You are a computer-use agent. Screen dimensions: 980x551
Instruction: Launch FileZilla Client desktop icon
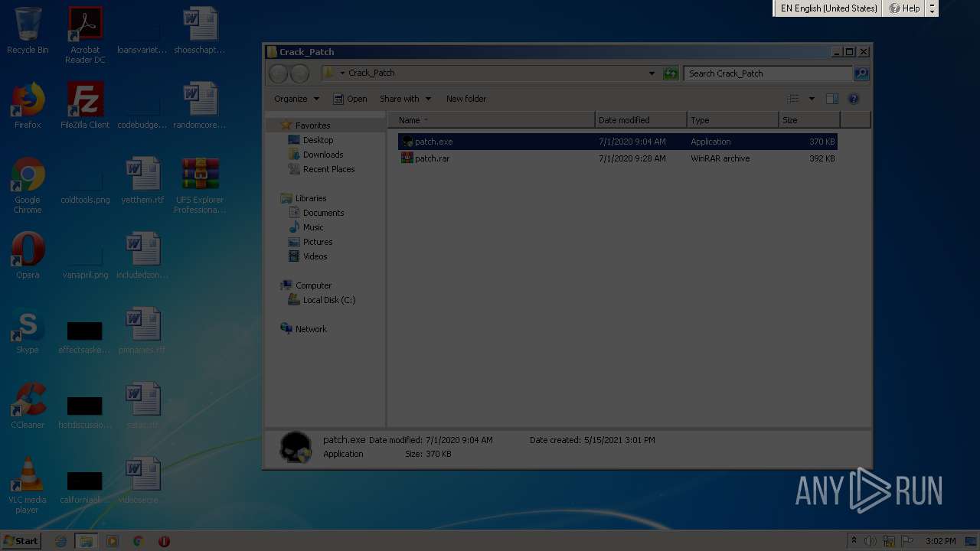[85, 106]
